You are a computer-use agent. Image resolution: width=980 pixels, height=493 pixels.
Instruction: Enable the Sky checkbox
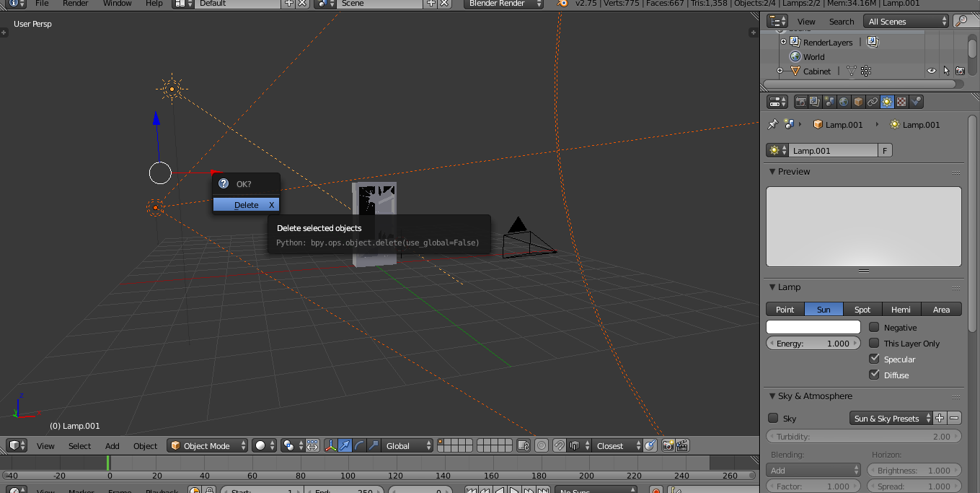pyautogui.click(x=773, y=418)
